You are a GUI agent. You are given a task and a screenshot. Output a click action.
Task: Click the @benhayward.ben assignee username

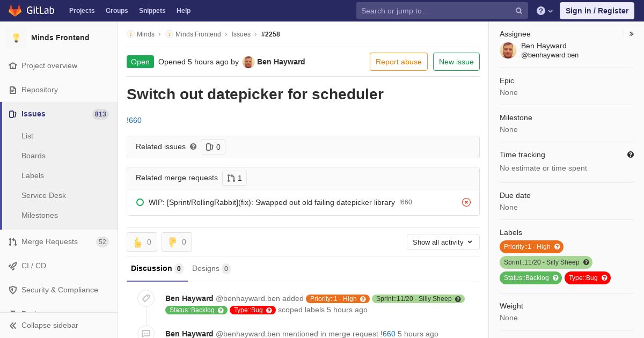point(550,55)
